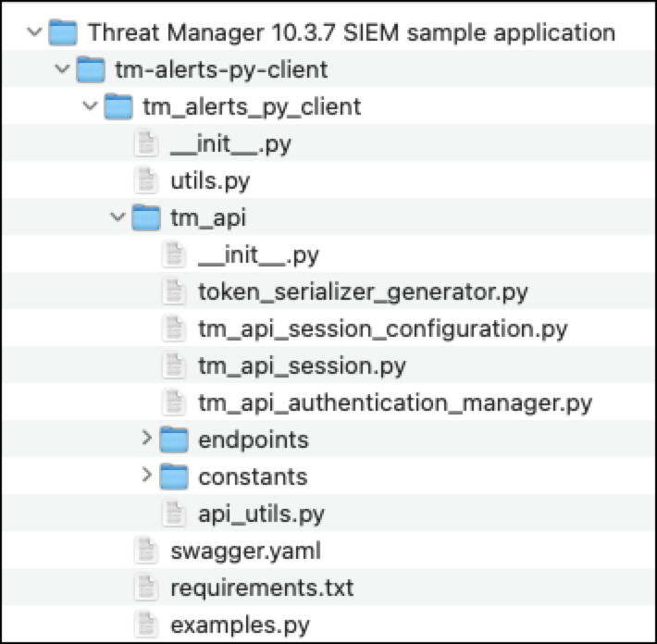Select the 'swagger.yaml' file name
657x644 pixels.
click(x=246, y=551)
